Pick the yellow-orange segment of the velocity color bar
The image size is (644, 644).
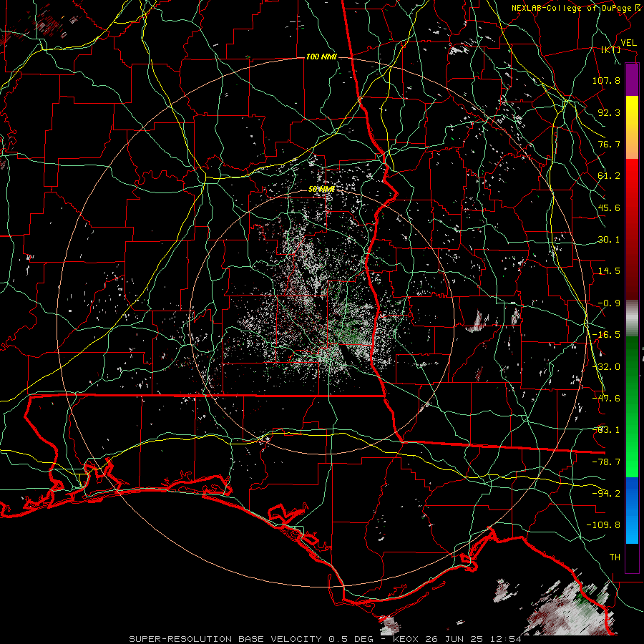click(x=632, y=127)
